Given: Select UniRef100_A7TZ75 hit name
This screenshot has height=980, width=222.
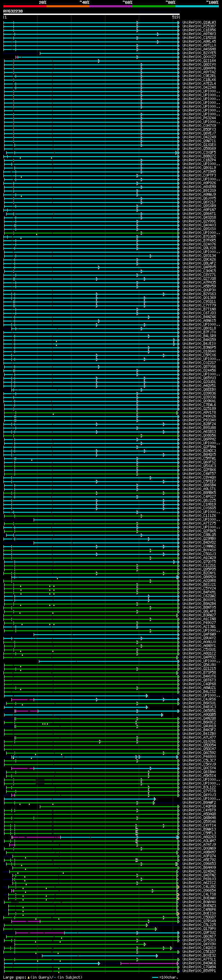Looking at the screenshot, I should pos(199,524).
